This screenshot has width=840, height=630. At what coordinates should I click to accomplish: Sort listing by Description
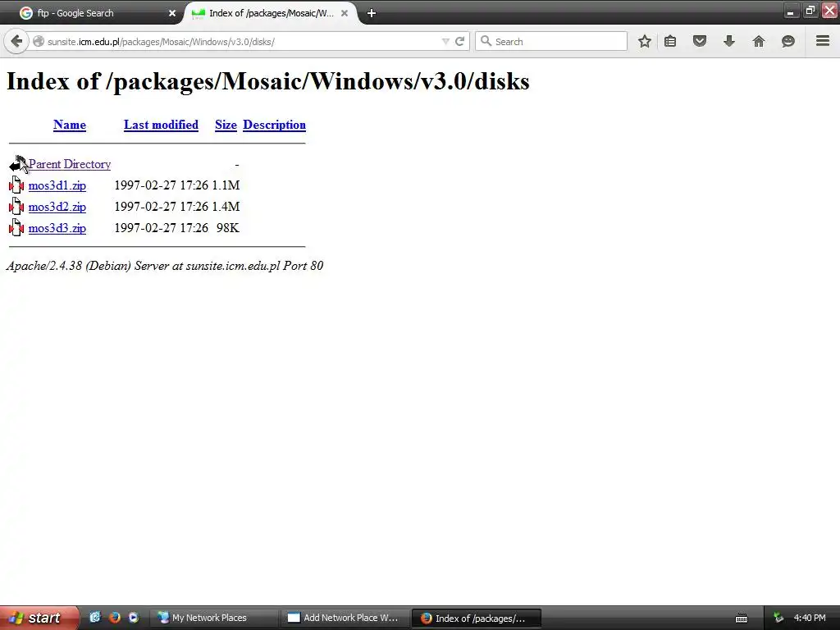point(274,125)
